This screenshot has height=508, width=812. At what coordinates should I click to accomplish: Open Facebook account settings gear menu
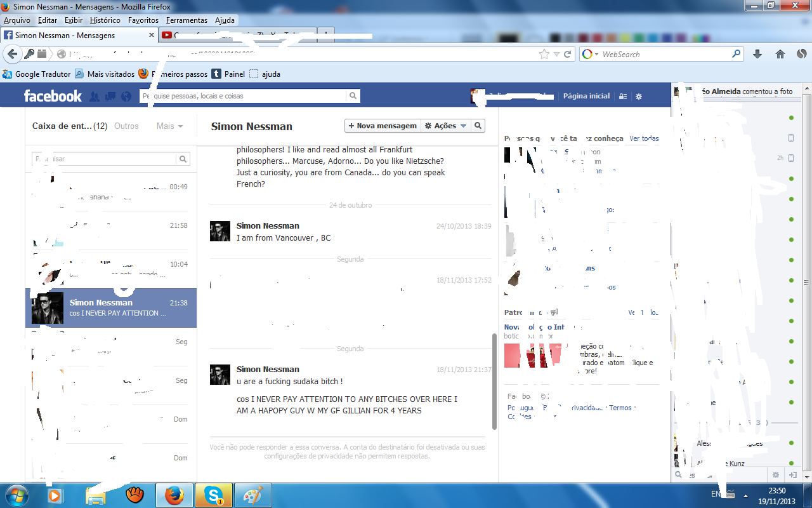[x=639, y=97]
